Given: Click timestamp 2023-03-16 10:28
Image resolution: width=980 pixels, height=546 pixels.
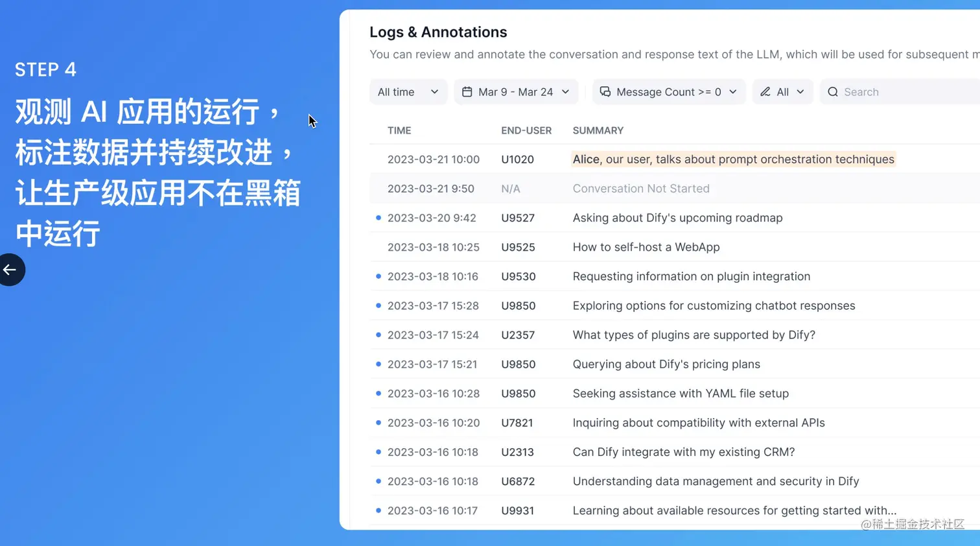Looking at the screenshot, I should click(434, 394).
